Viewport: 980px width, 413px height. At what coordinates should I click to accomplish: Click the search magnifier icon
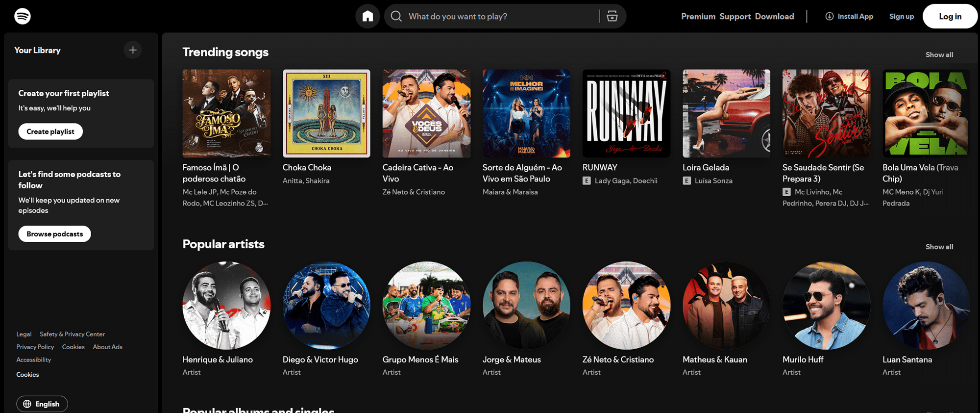click(396, 16)
